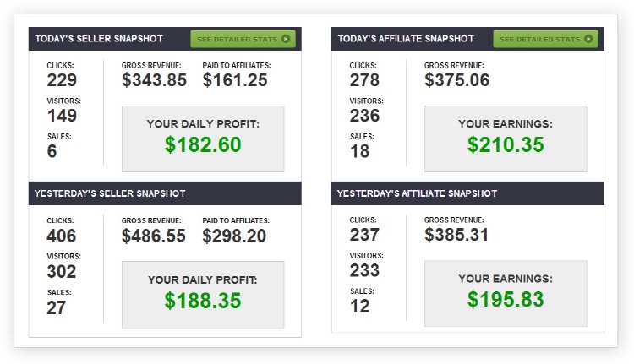Open seller See Detailed Stats button
The width and height of the screenshot is (634, 364).
coord(243,39)
